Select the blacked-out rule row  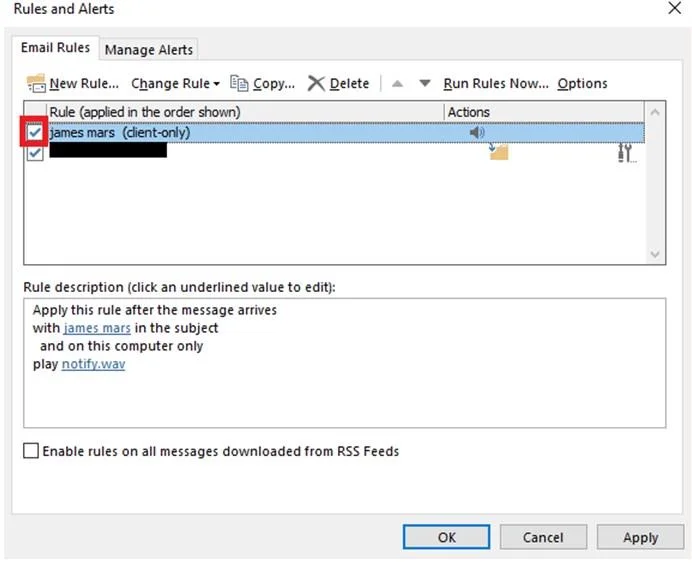[x=334, y=153]
